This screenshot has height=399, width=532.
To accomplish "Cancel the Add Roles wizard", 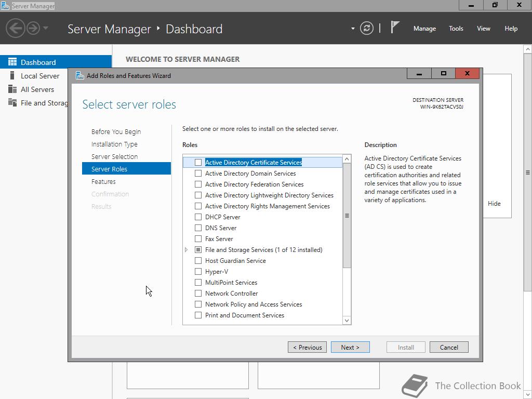I will pos(449,347).
